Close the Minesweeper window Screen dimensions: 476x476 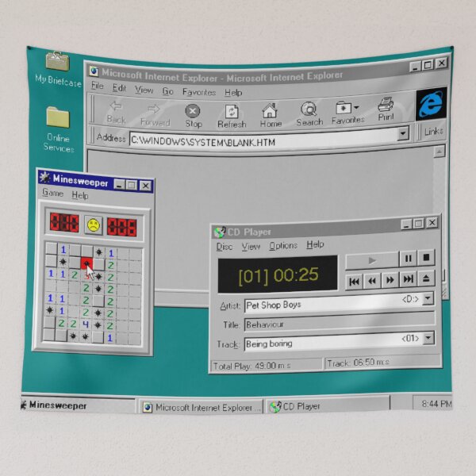coord(146,186)
